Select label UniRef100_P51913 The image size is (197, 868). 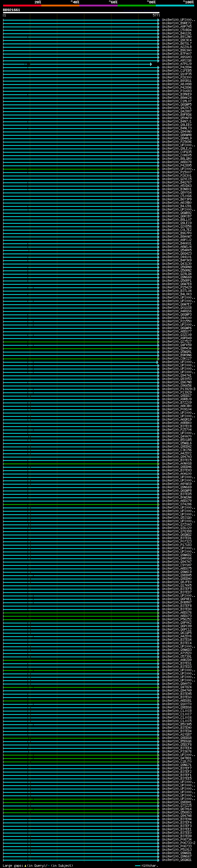(x=176, y=850)
